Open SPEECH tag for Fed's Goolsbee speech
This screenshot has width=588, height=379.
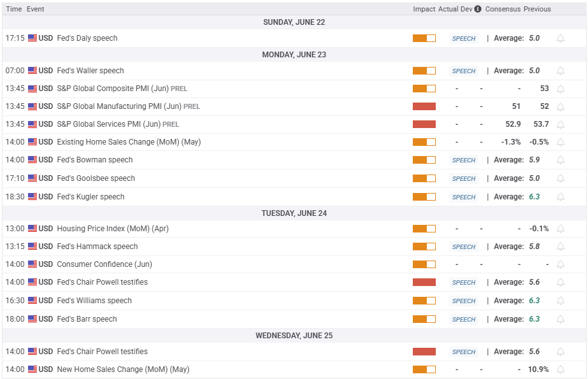(464, 179)
